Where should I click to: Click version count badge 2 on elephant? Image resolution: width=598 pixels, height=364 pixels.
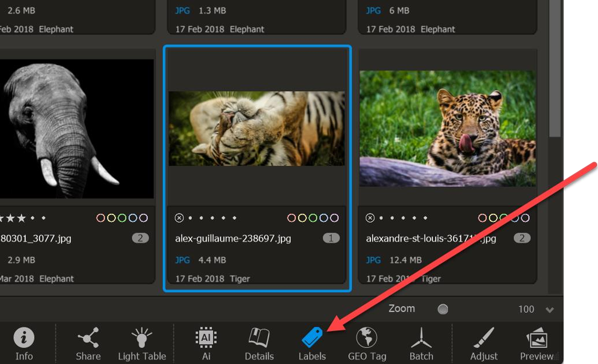coord(140,238)
